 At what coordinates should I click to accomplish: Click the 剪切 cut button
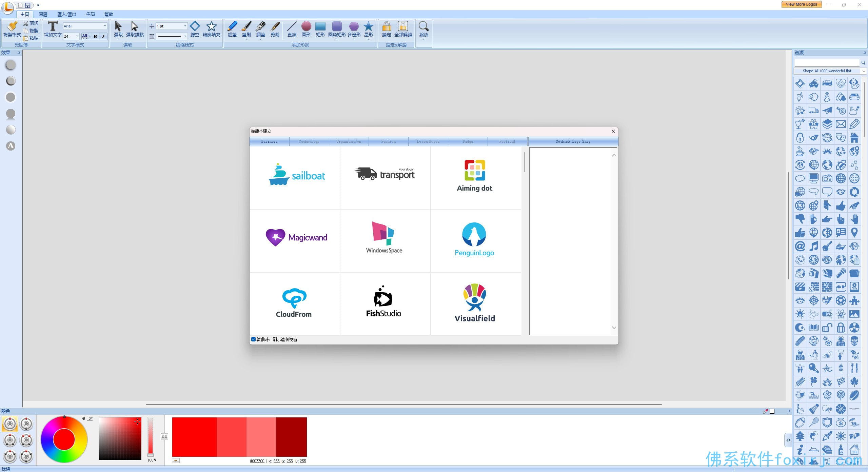(x=31, y=23)
